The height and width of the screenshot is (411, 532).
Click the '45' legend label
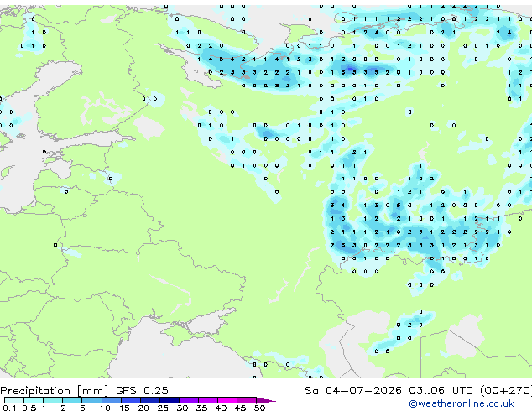click(240, 408)
